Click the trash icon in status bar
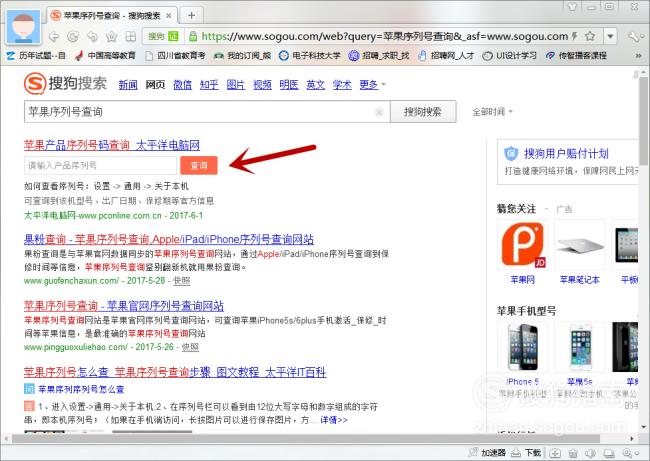This screenshot has height=461, width=650. [573, 453]
